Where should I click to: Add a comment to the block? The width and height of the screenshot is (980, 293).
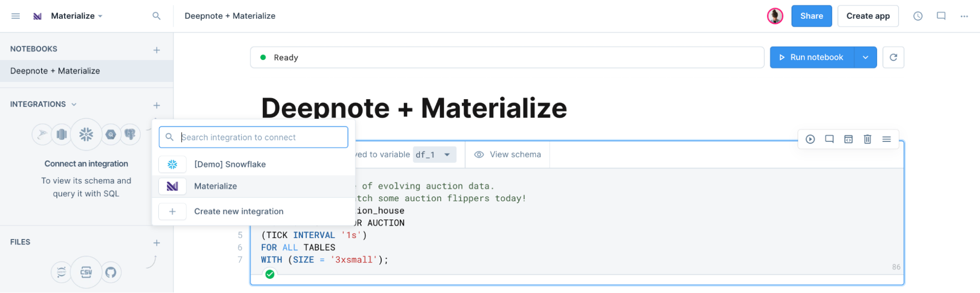829,139
